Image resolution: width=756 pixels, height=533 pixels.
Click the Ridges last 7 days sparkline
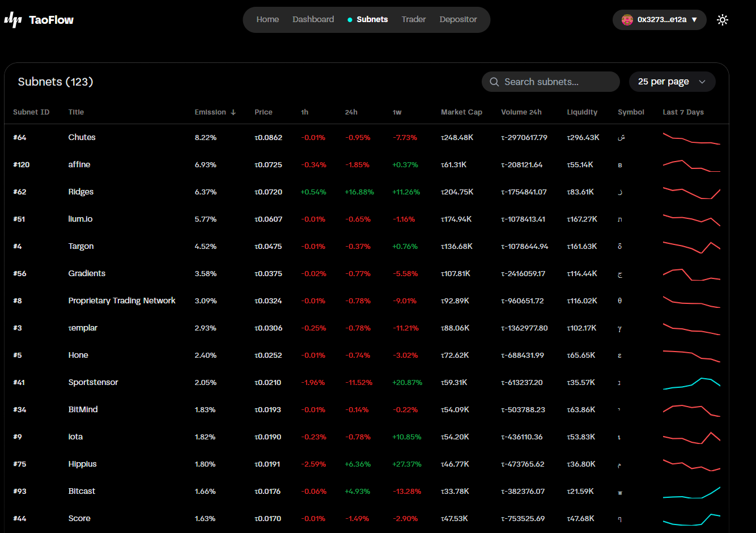coord(691,192)
